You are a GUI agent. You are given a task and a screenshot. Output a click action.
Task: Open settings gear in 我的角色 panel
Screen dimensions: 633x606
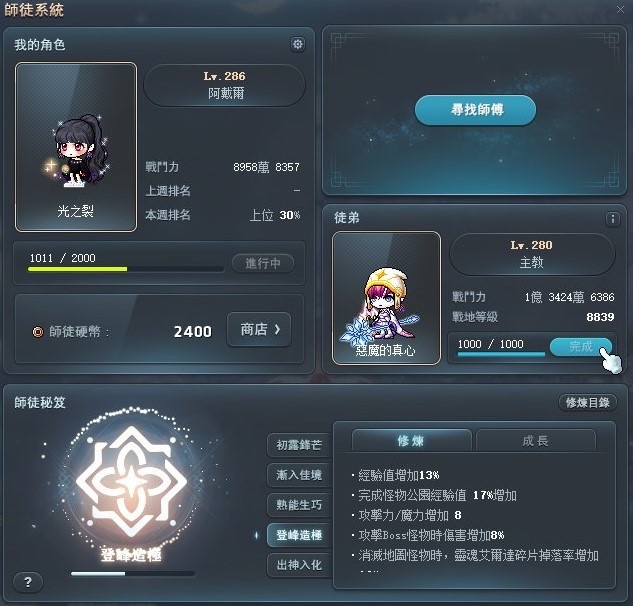(x=298, y=44)
